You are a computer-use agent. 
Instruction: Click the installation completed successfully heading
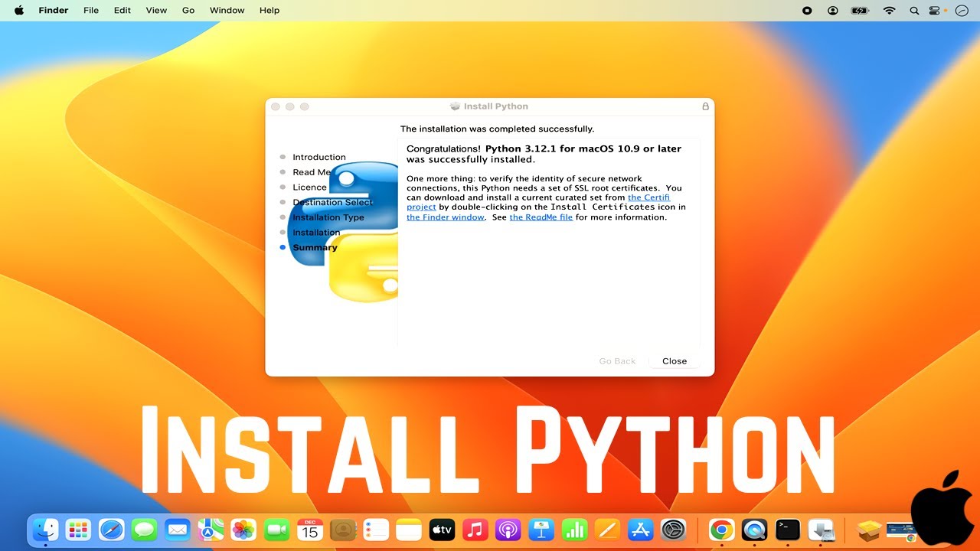[x=498, y=129]
